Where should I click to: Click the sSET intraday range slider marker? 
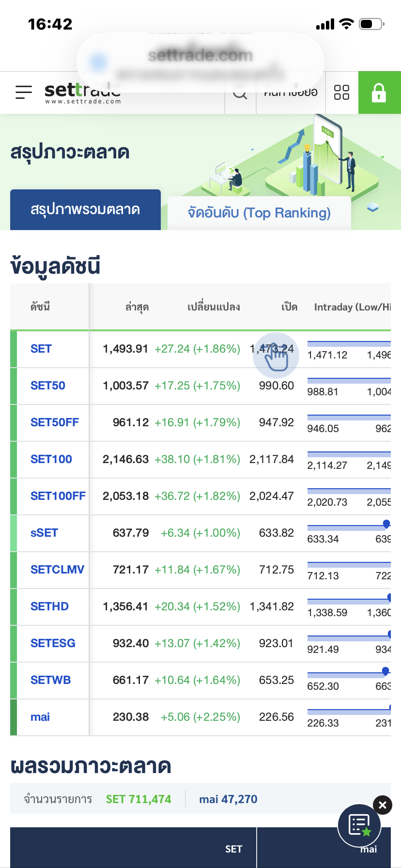386,524
